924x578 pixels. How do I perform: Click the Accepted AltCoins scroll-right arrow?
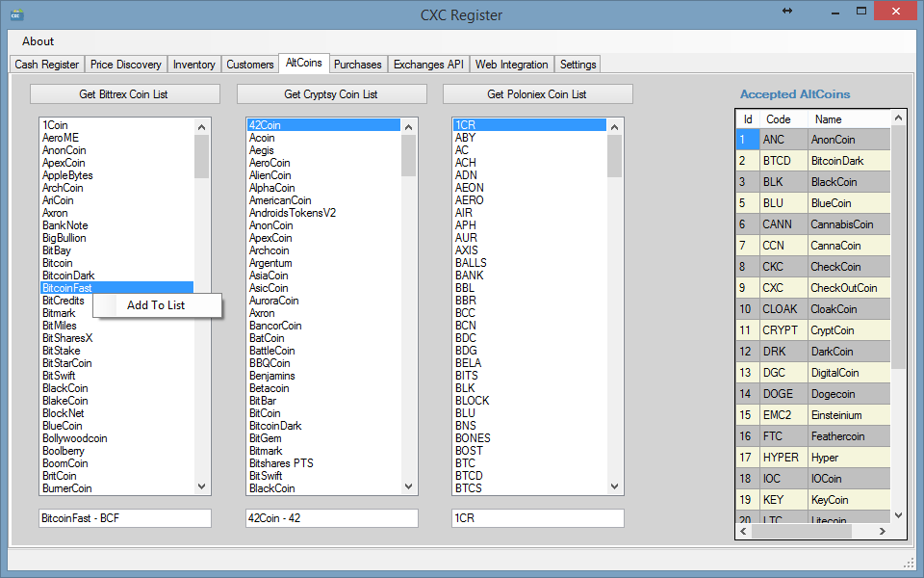click(x=883, y=531)
